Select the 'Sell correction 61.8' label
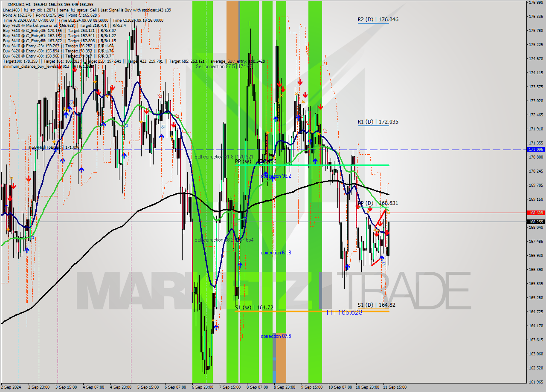This screenshot has height=392, width=546. coord(224,157)
